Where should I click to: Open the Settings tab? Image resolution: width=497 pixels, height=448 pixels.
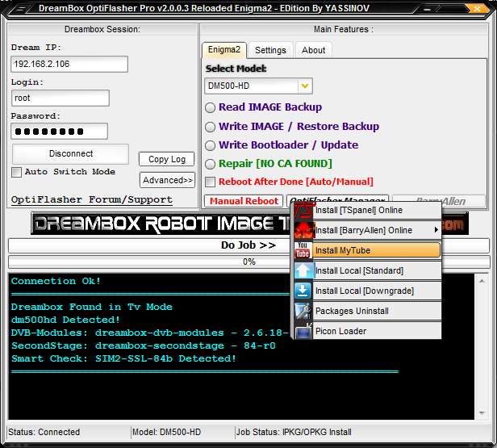tap(270, 50)
